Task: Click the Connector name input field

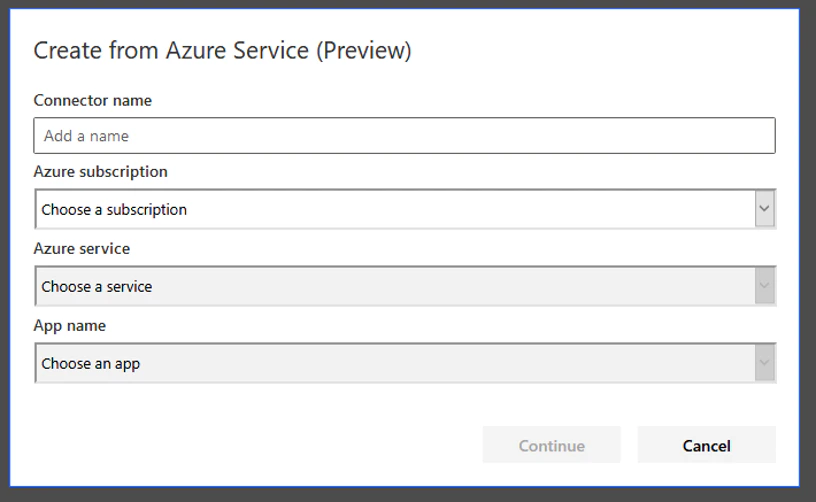Action: pyautogui.click(x=404, y=136)
